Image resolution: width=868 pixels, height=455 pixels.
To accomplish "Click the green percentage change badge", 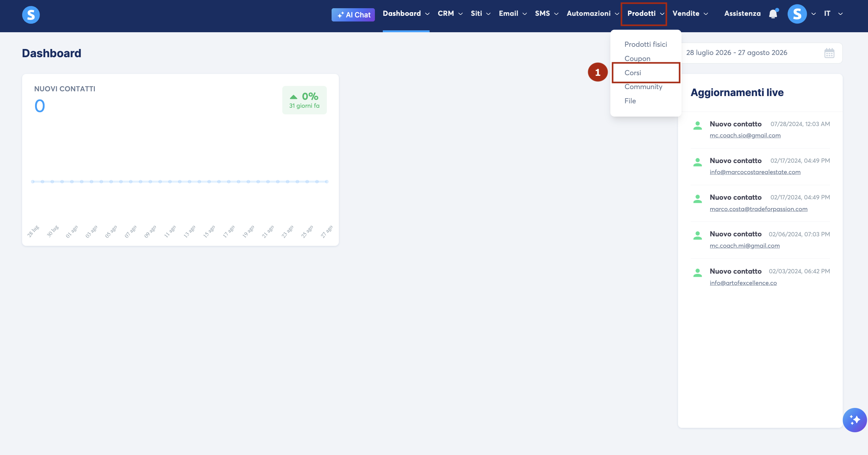I will pyautogui.click(x=304, y=100).
